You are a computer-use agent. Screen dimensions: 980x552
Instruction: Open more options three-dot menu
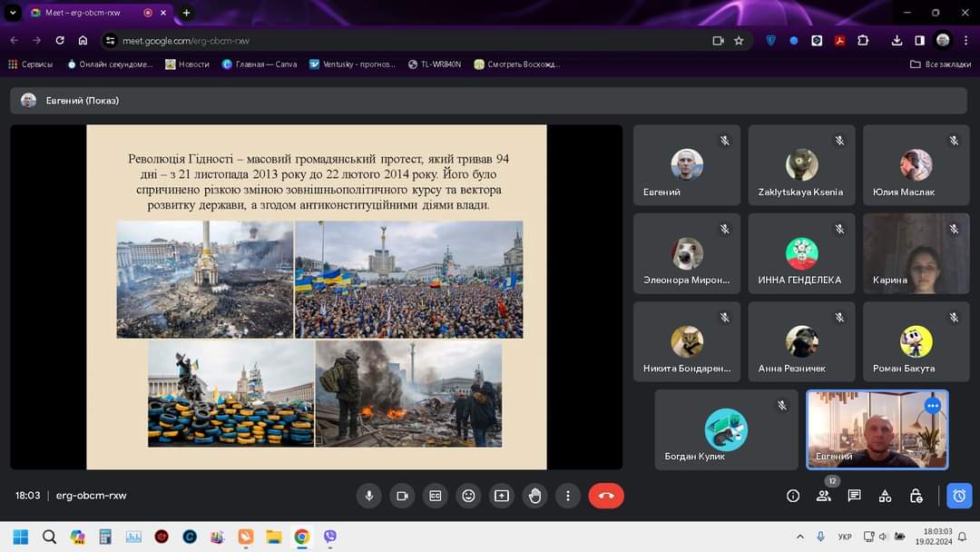[568, 496]
